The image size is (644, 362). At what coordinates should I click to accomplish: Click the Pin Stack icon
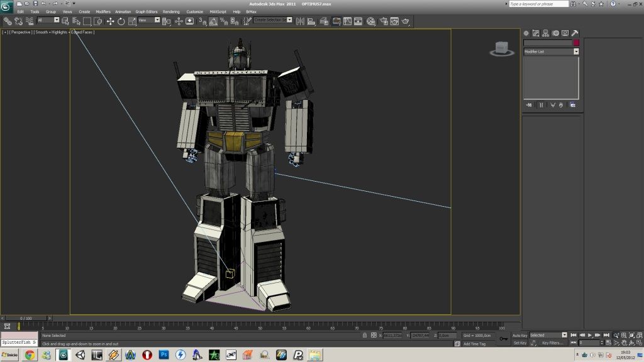point(529,105)
